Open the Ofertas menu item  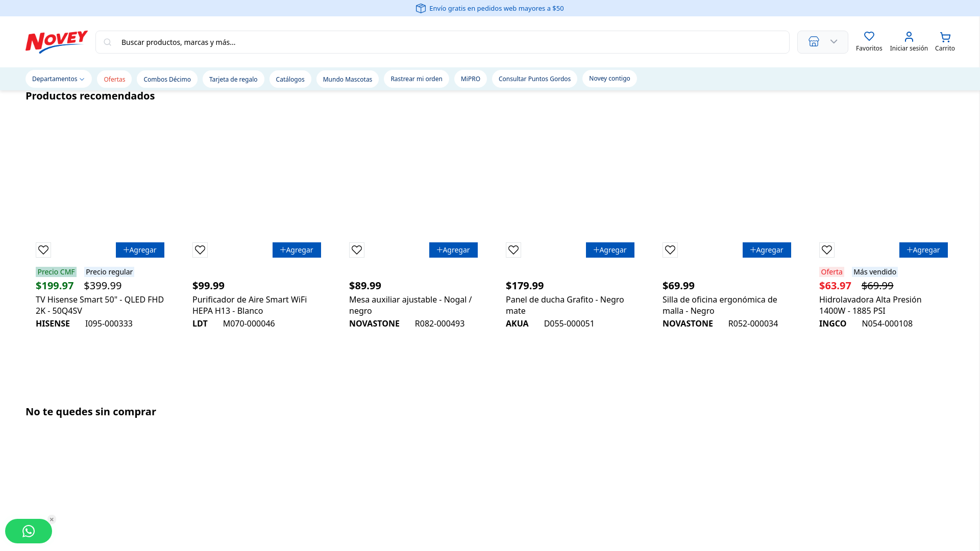point(114,79)
